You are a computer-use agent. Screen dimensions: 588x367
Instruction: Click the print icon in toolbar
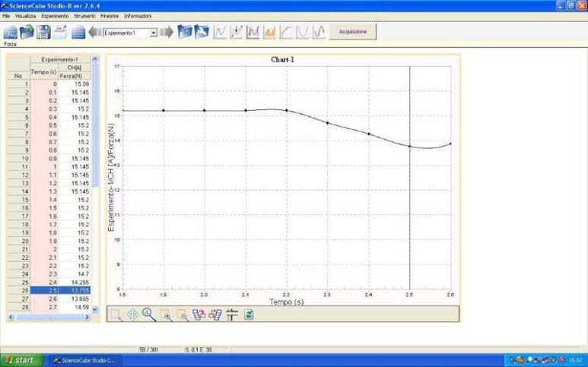coord(59,33)
